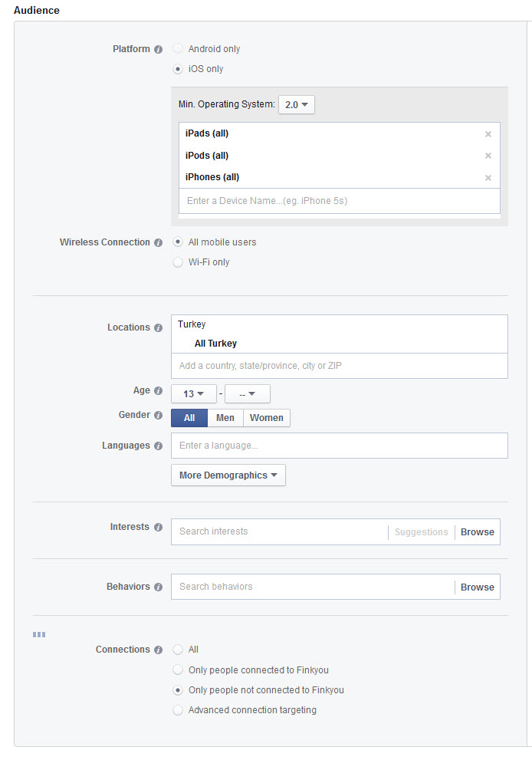Click the Locations info icon
Image resolution: width=532 pixels, height=760 pixels.
coord(158,327)
